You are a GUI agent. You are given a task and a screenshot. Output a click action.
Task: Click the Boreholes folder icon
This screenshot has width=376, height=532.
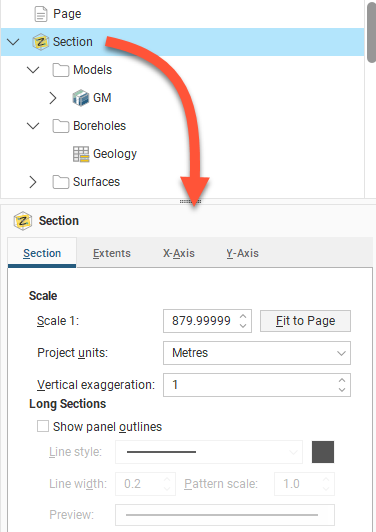coord(61,126)
